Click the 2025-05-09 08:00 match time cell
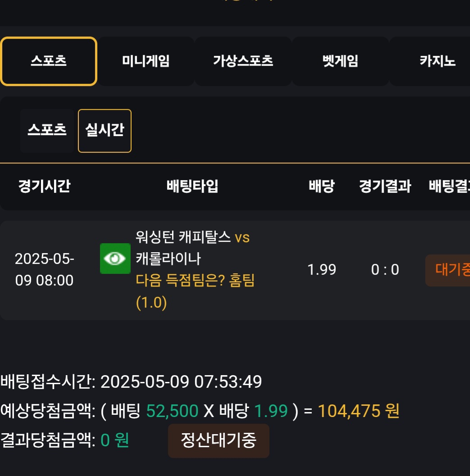 44,270
